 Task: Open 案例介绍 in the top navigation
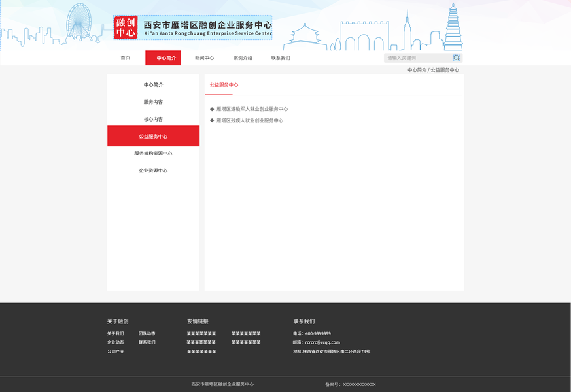(x=243, y=57)
